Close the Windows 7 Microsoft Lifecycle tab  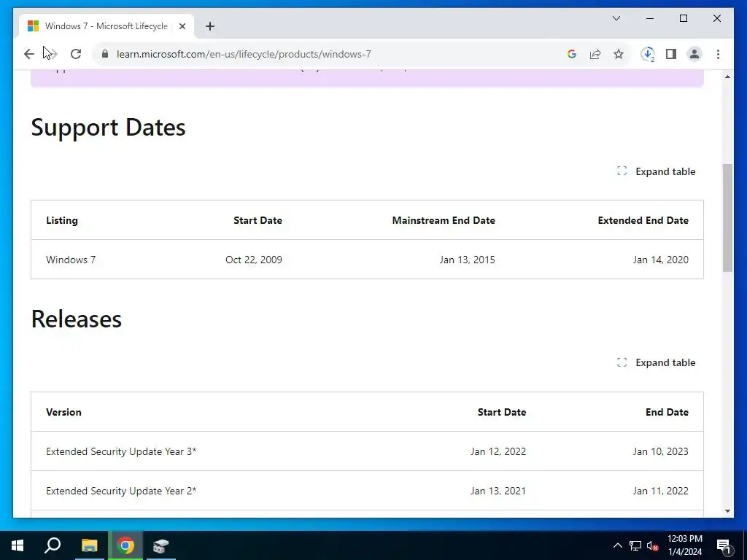click(x=182, y=26)
